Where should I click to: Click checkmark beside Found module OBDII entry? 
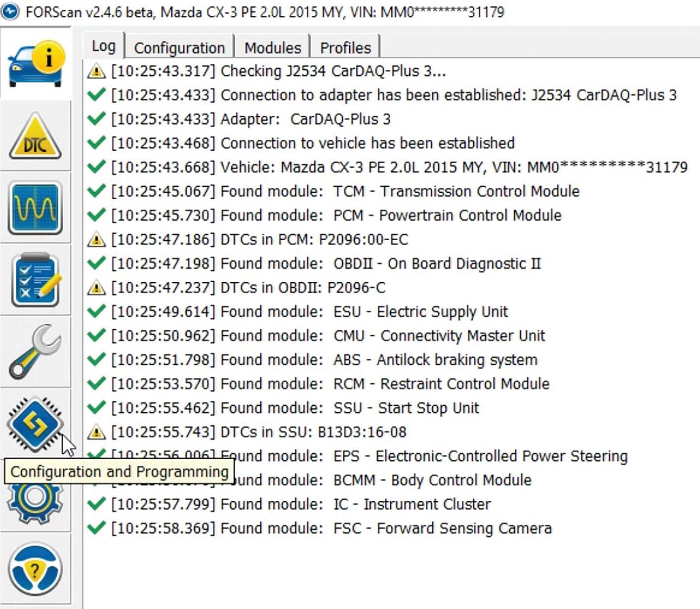pos(96,263)
